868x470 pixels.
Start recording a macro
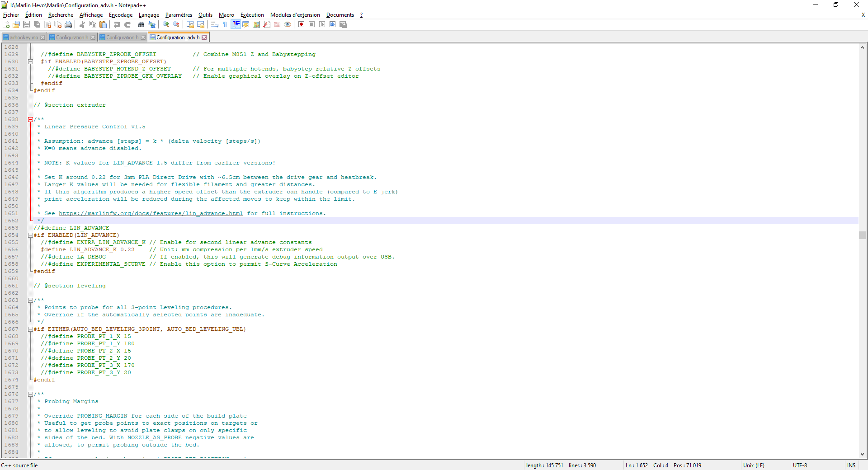point(302,24)
